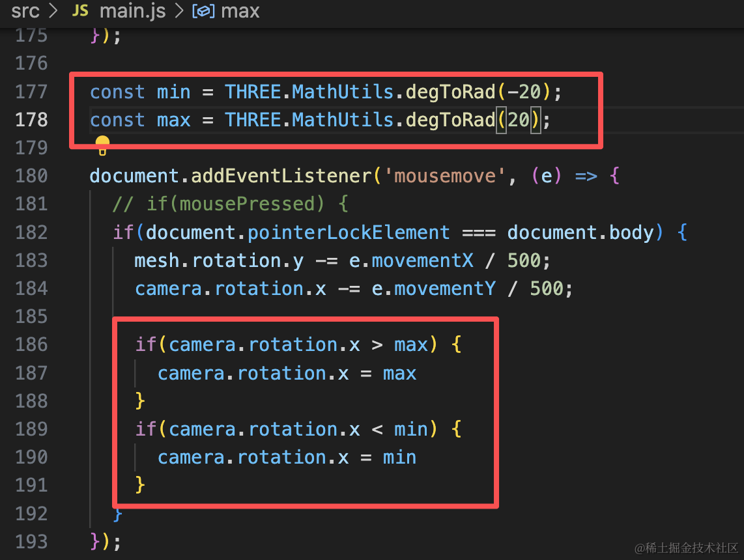This screenshot has width=744, height=560.
Task: Place cursor on 'addEventListener' text
Action: pos(281,176)
